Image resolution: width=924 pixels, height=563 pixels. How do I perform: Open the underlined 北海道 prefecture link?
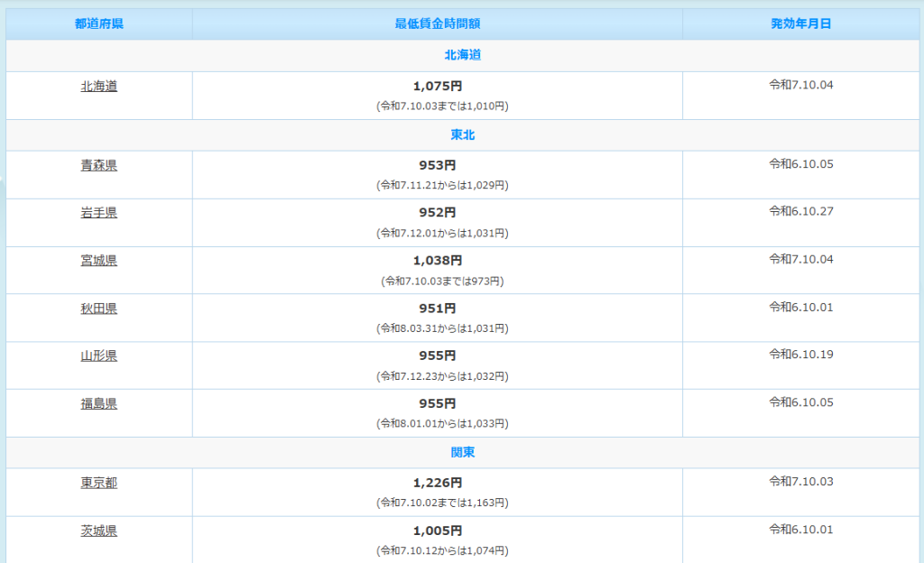tap(98, 87)
